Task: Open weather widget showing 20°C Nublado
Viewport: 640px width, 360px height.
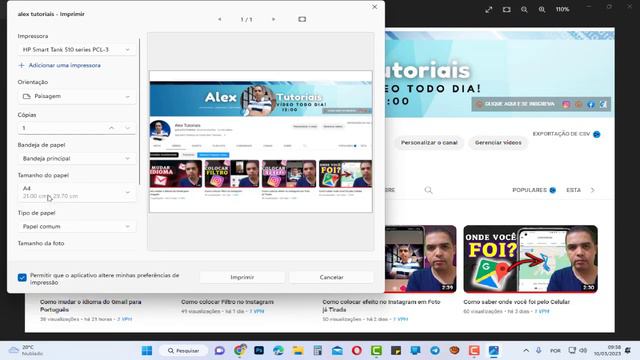Action: tap(27, 351)
